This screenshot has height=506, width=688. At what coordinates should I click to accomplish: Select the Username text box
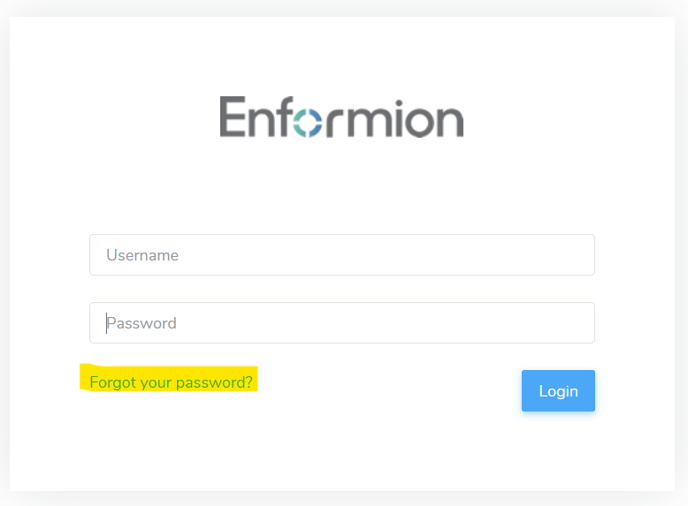342,255
